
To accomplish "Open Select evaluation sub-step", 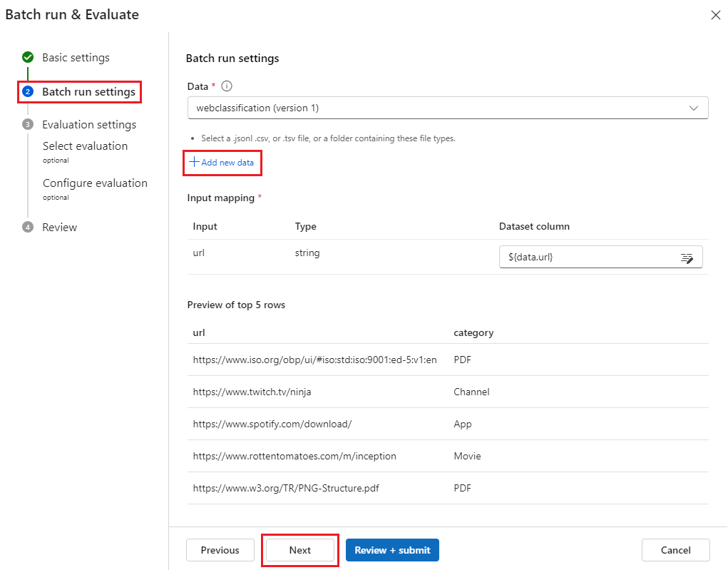I will (x=85, y=146).
